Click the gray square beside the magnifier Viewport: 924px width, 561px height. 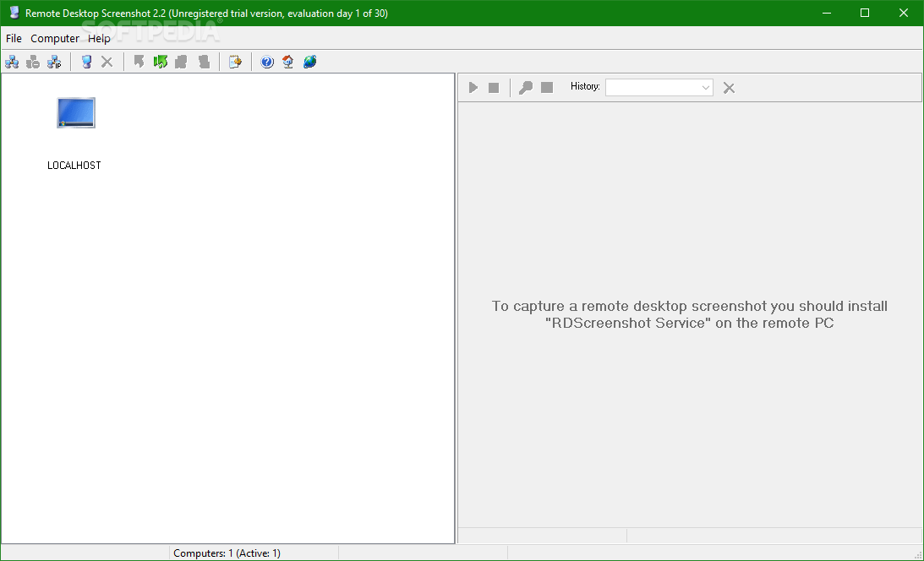click(x=547, y=88)
